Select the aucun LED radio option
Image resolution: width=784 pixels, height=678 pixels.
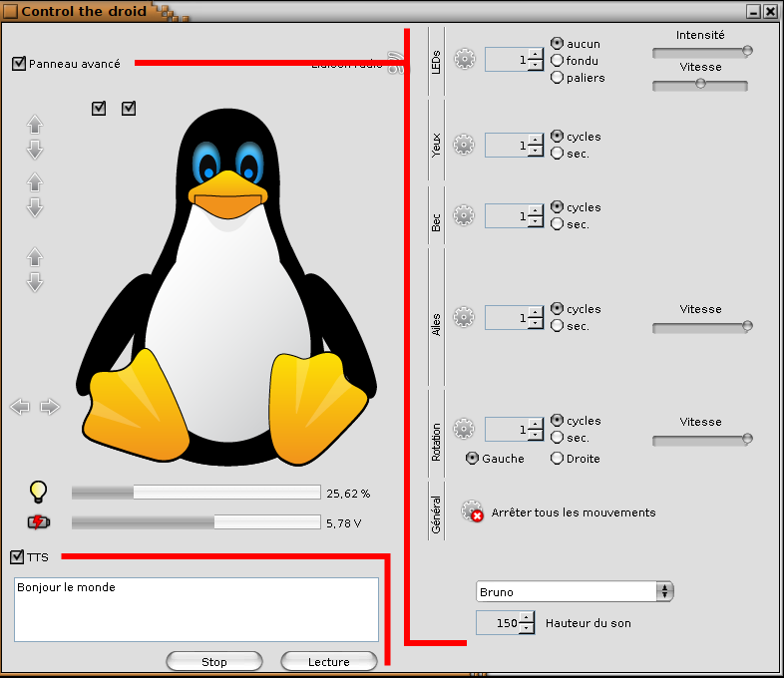pos(557,44)
